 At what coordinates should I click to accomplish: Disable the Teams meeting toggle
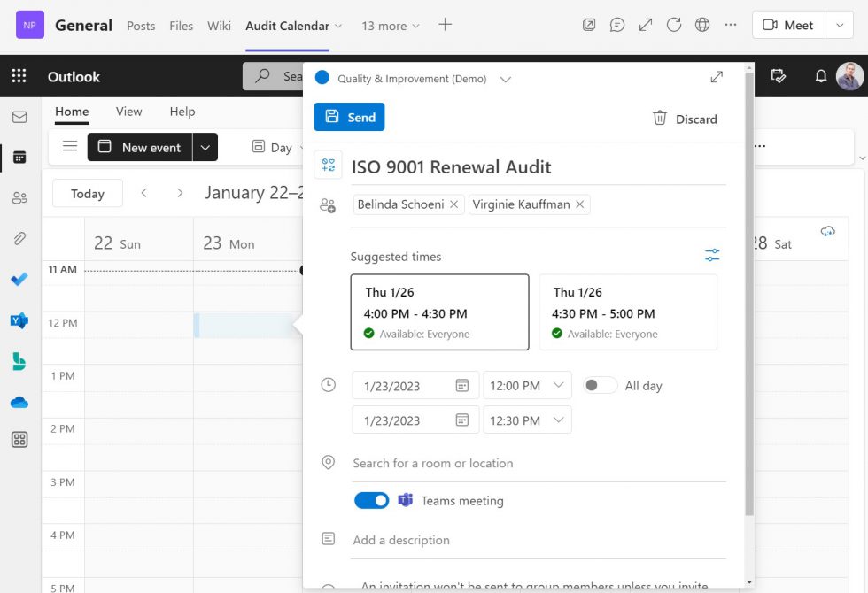371,499
